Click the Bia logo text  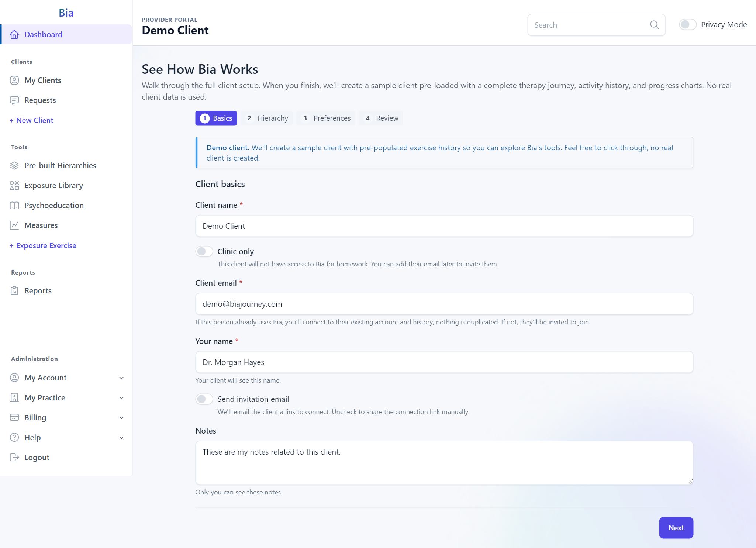[x=66, y=13]
